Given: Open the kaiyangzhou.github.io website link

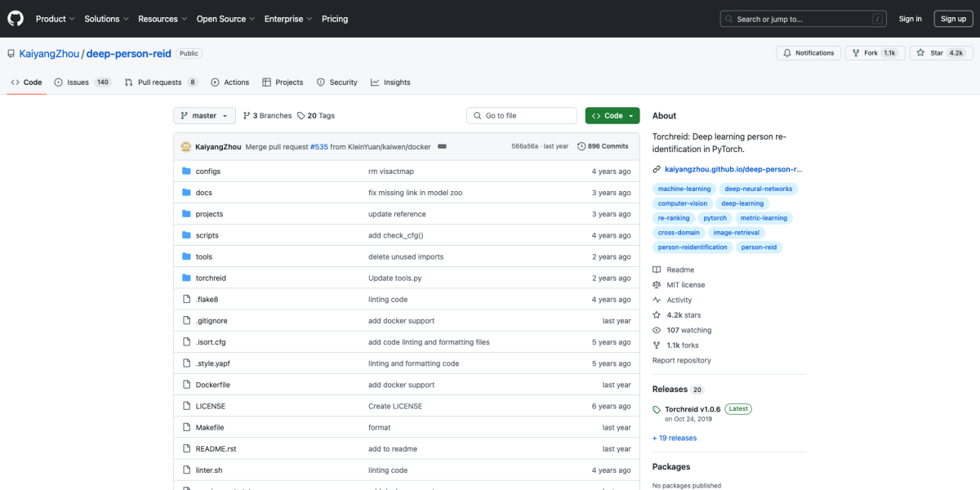Looking at the screenshot, I should [x=733, y=169].
